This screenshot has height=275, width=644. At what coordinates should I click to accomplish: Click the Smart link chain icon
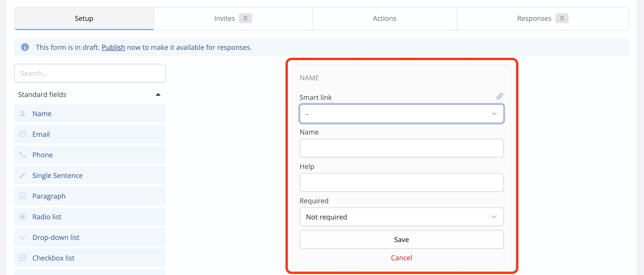coord(499,96)
